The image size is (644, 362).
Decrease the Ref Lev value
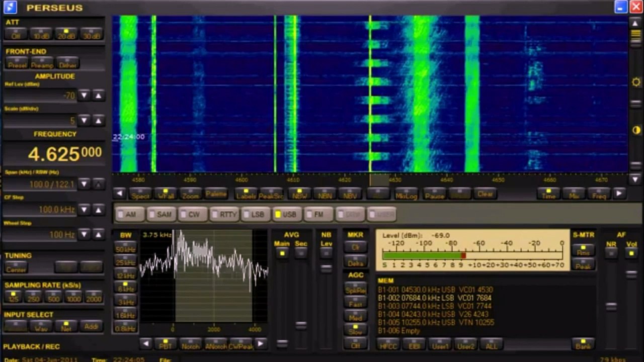[x=85, y=96]
